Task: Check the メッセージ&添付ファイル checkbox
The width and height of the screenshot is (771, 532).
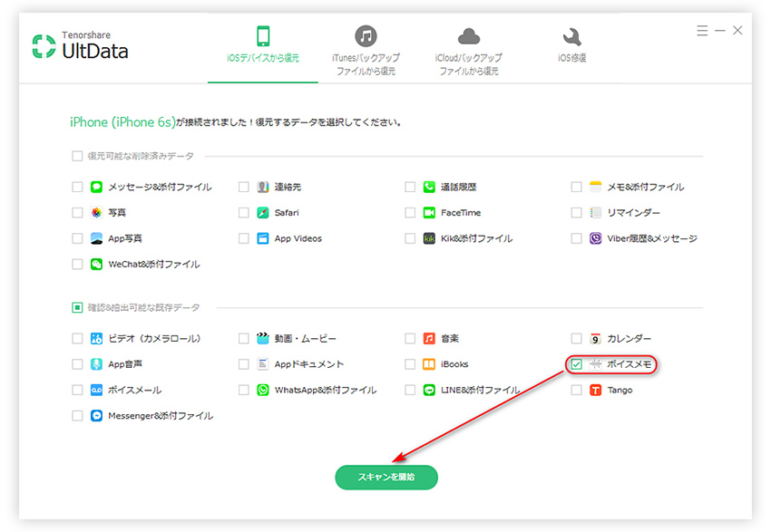Action: point(77,188)
